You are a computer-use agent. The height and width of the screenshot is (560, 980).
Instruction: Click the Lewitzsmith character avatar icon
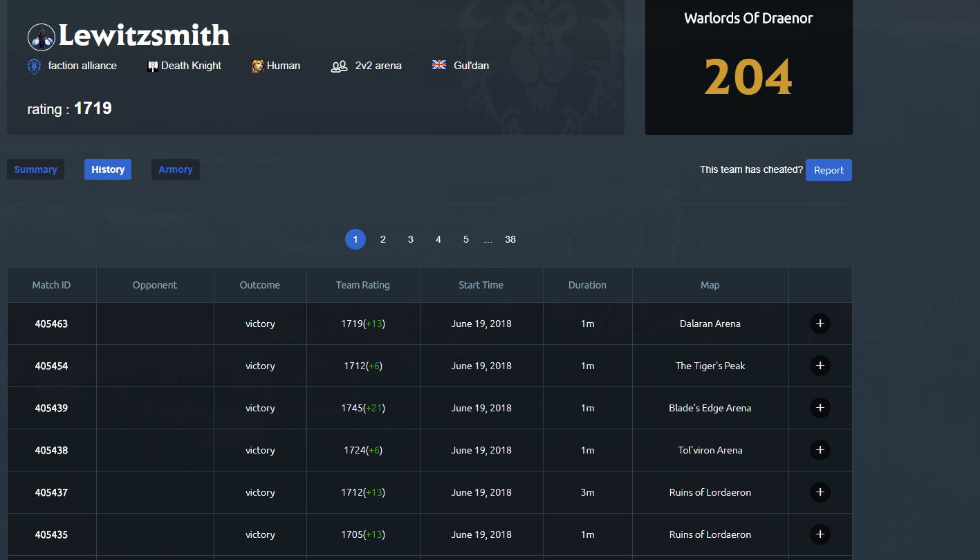point(41,37)
